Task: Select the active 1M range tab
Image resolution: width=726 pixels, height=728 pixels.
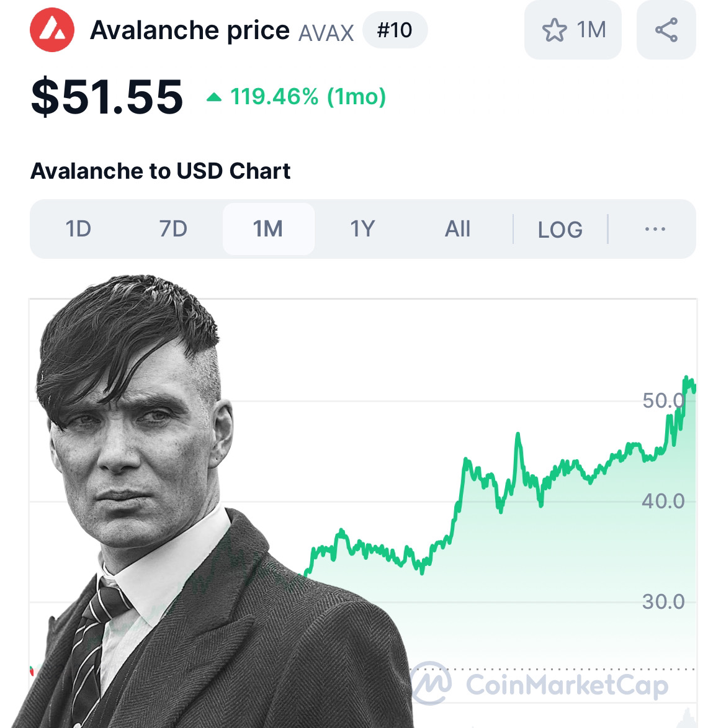Action: [x=268, y=229]
